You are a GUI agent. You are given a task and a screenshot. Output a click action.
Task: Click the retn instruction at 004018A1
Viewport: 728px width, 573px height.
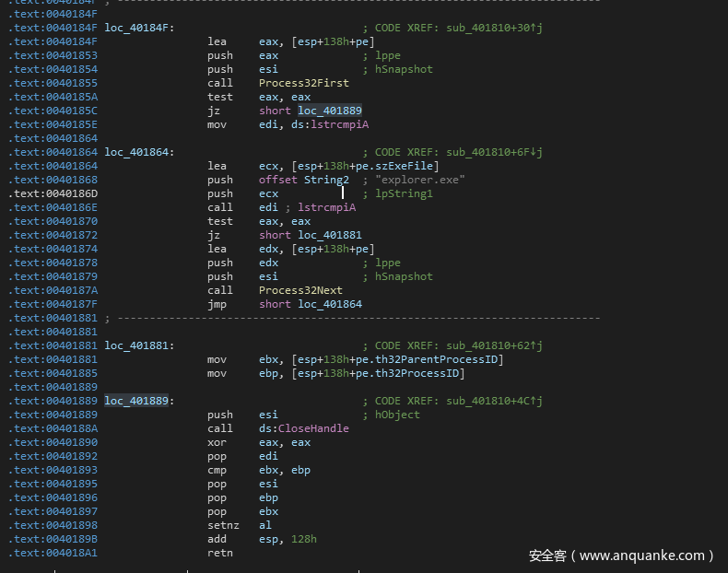pyautogui.click(x=220, y=553)
